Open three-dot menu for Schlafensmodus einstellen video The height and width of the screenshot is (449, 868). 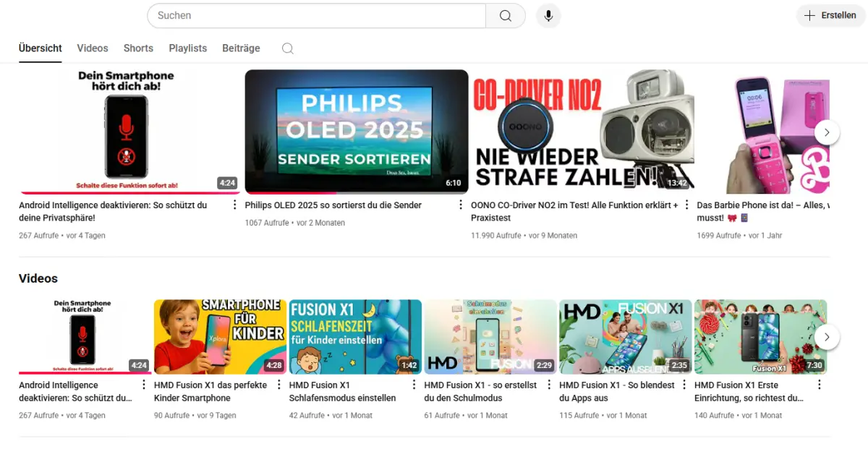point(414,385)
